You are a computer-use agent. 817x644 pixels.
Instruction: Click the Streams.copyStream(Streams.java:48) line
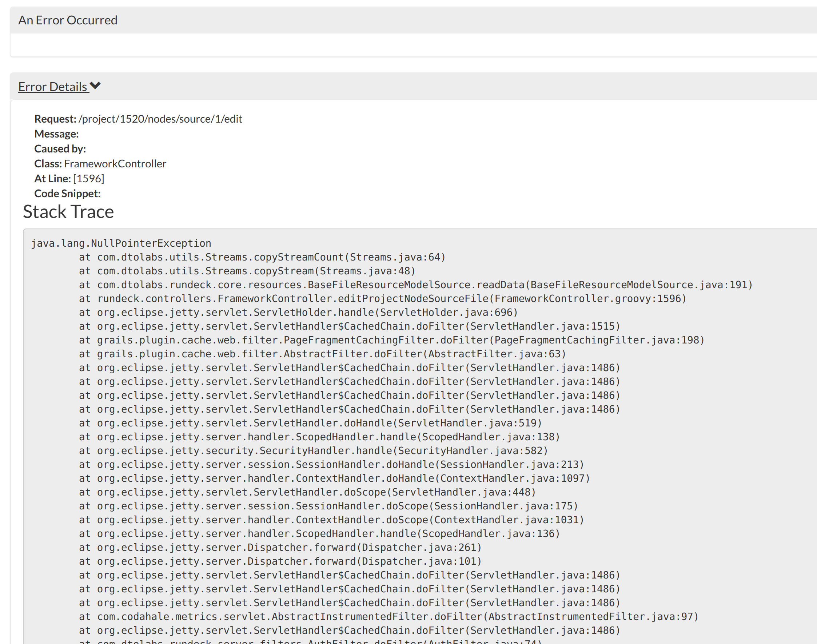pos(247,271)
